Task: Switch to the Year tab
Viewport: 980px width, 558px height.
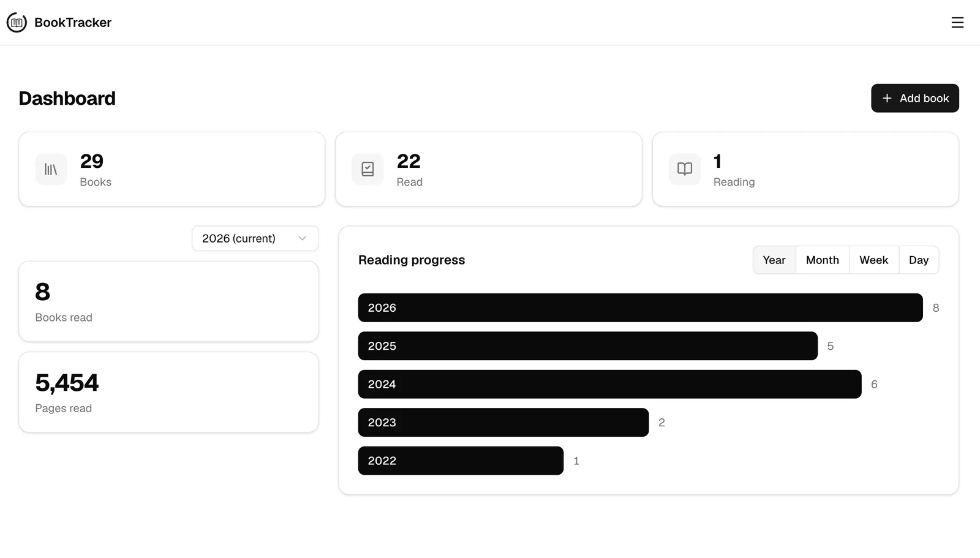Action: point(774,260)
